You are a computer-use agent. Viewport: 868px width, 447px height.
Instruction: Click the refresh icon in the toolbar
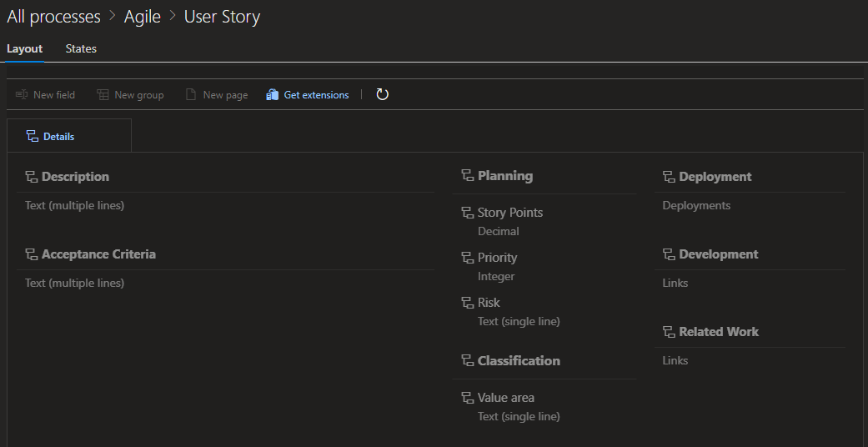pos(382,95)
